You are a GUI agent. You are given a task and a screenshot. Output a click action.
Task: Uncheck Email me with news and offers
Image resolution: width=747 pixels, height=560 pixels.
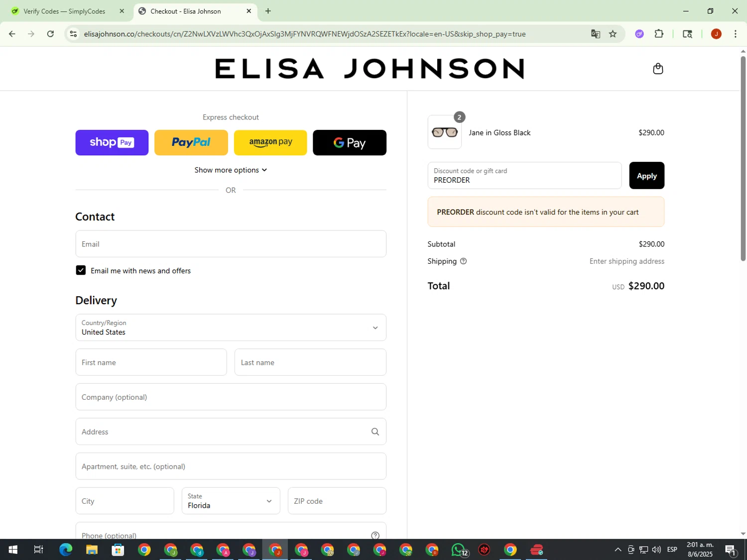pos(81,270)
